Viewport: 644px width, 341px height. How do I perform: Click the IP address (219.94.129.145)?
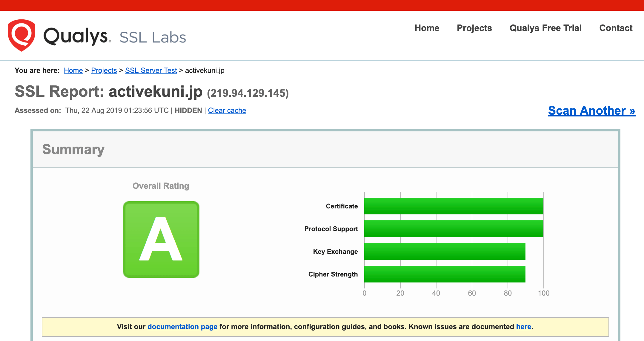[x=248, y=93]
